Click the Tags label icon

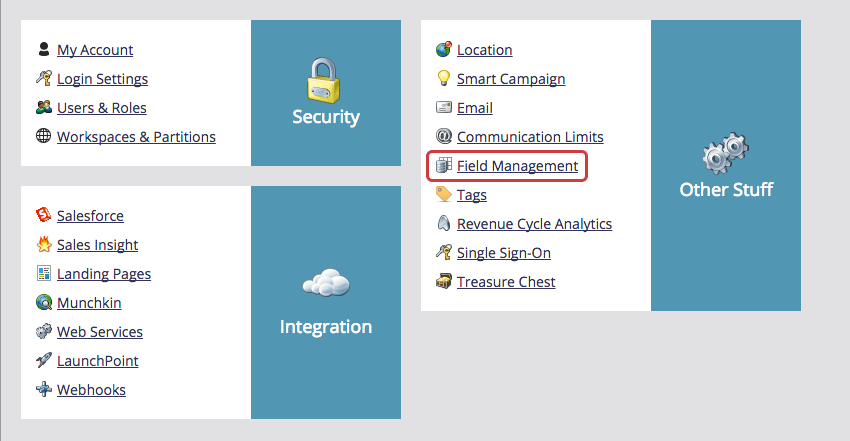coord(444,195)
